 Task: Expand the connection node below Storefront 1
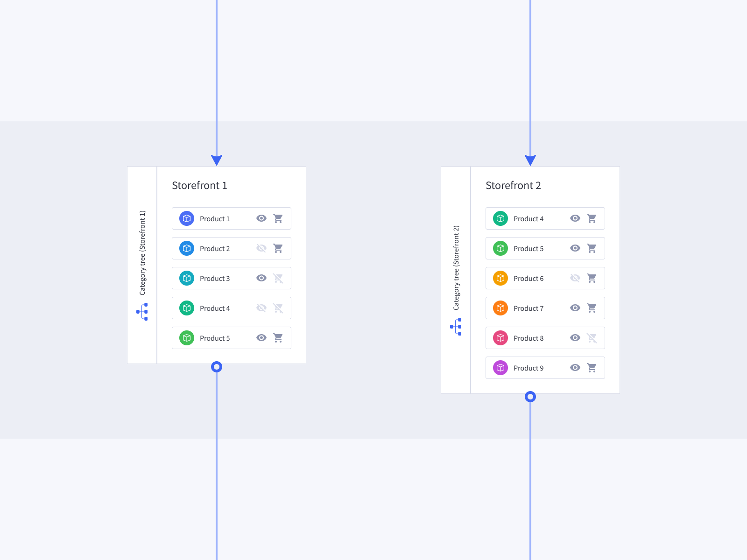tap(217, 367)
